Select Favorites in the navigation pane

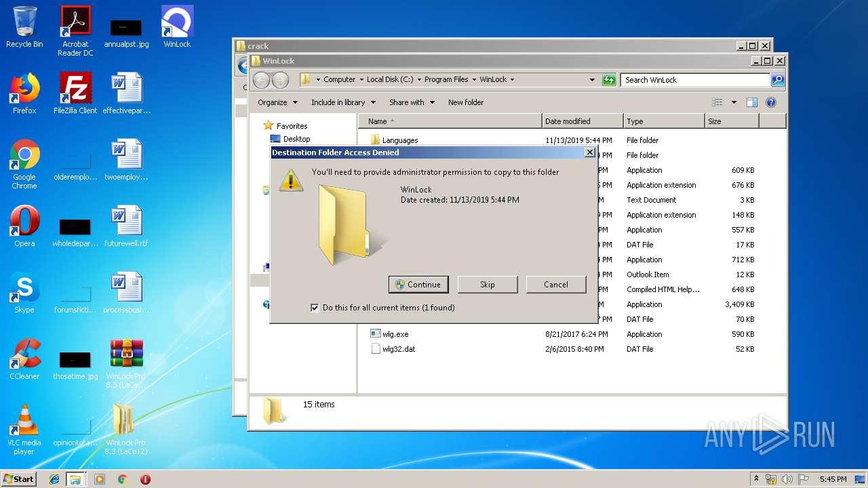pyautogui.click(x=292, y=126)
